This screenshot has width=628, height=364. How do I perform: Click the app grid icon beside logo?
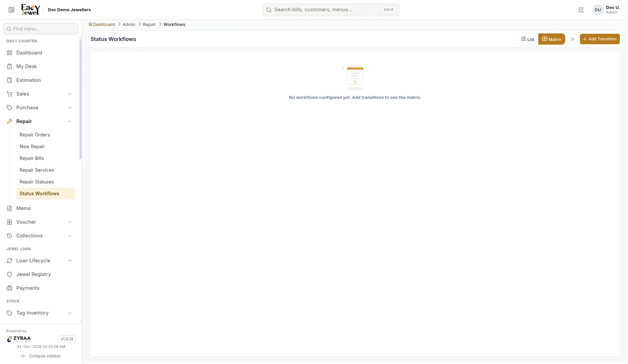(x=11, y=10)
